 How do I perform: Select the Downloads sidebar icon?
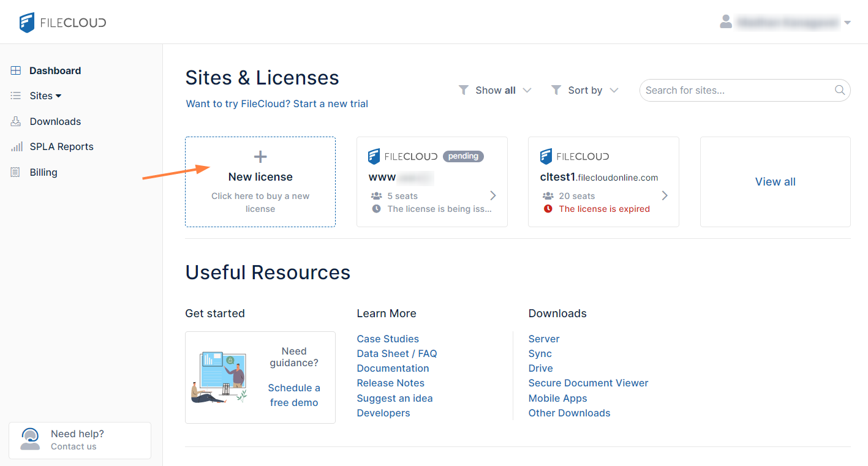15,121
